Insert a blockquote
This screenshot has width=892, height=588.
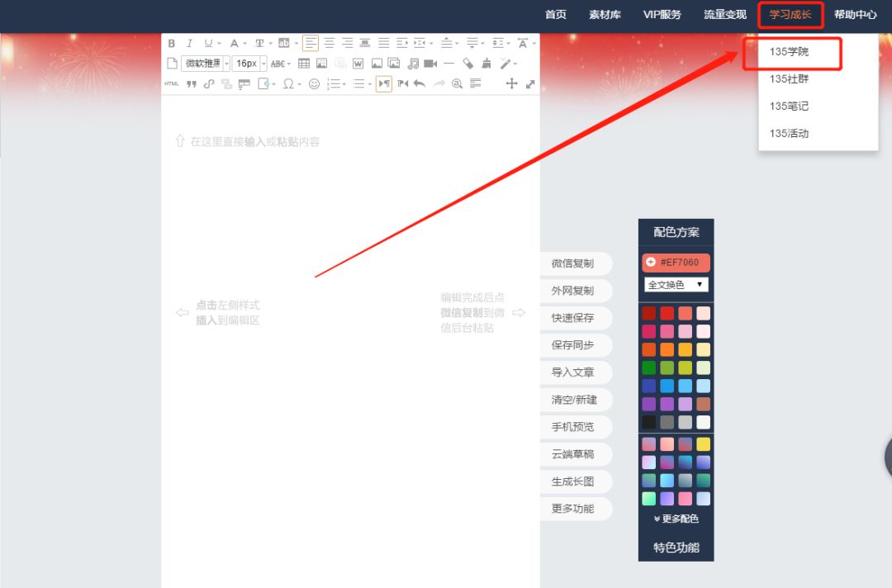(191, 85)
